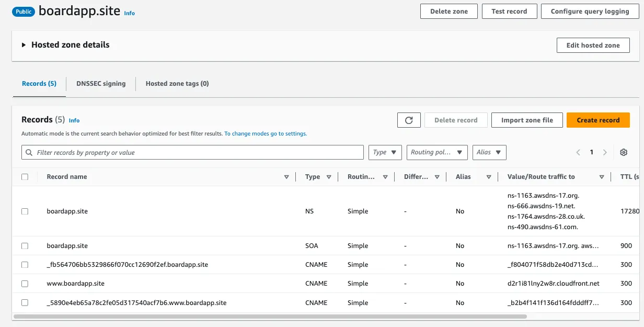Open the Routing policy filter dropdown
Image resolution: width=644 pixels, height=327 pixels.
point(437,152)
